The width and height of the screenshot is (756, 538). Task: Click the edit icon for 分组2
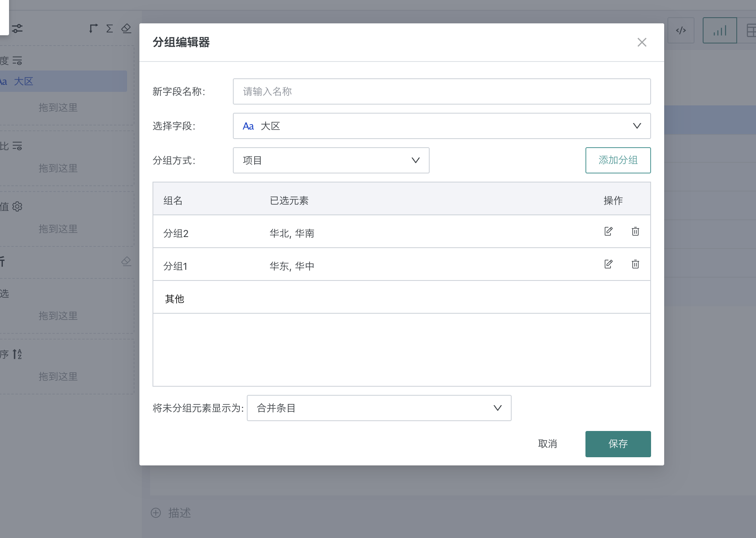click(x=608, y=231)
